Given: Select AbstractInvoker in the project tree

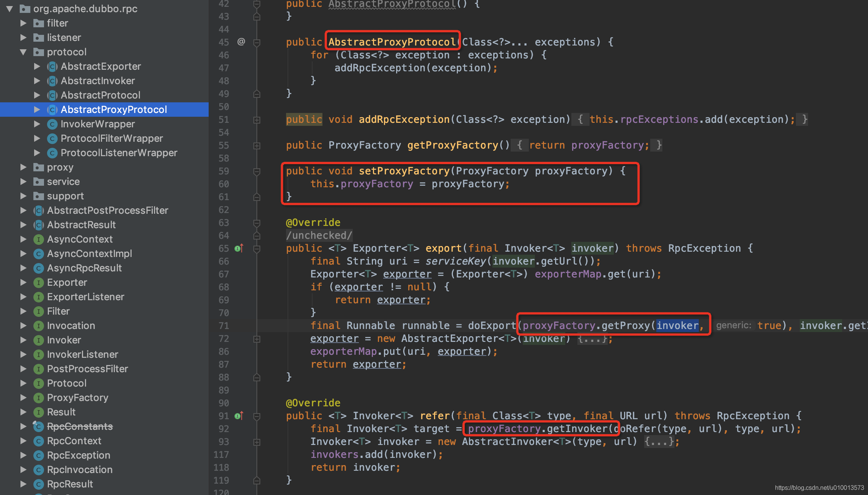Looking at the screenshot, I should click(x=97, y=81).
